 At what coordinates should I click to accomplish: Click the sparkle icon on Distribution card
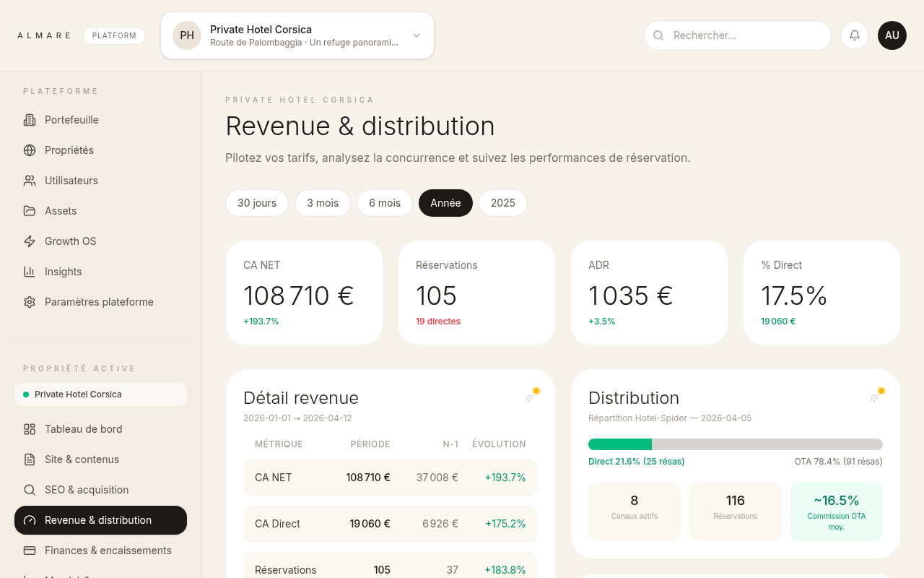pyautogui.click(x=874, y=397)
